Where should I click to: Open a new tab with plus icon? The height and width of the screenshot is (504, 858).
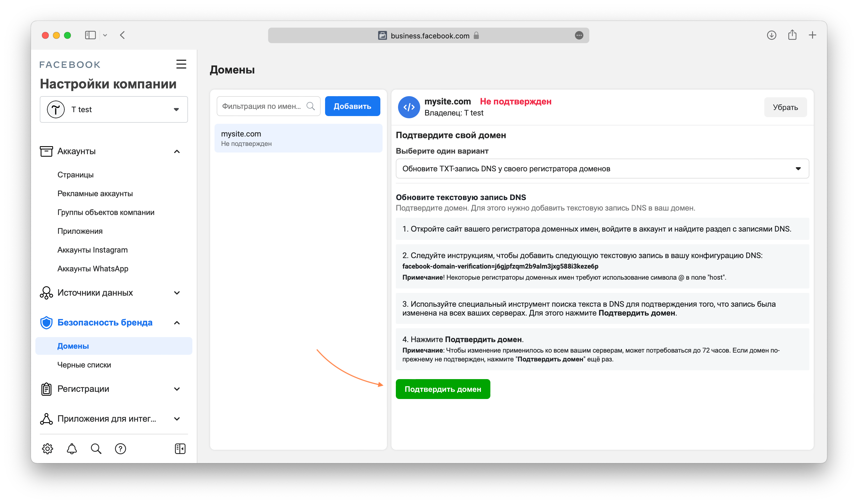[x=812, y=35]
